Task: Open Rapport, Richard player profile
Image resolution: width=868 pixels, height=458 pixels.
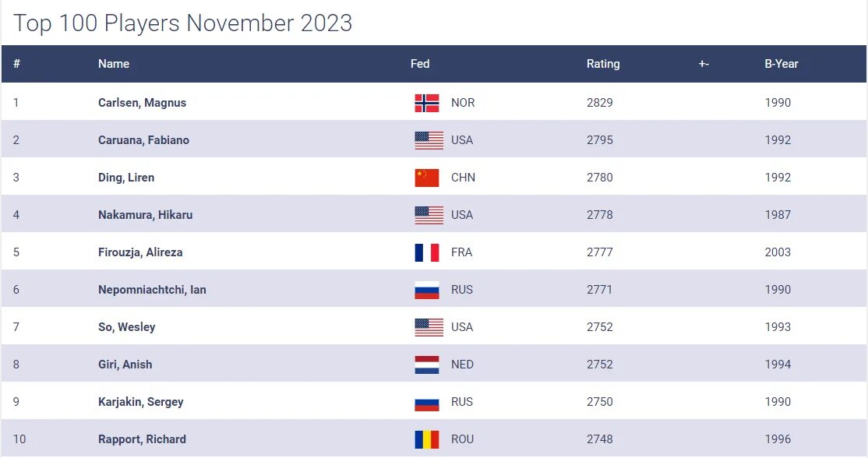Action: click(143, 439)
